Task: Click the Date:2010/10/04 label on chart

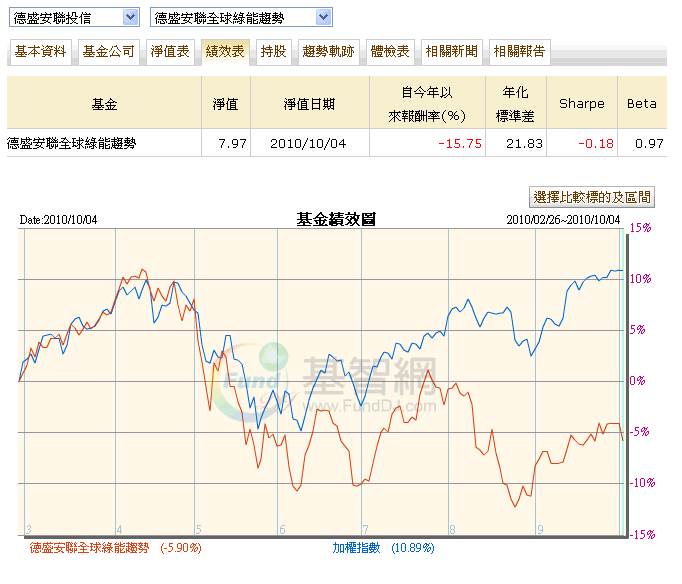Action: (58, 220)
